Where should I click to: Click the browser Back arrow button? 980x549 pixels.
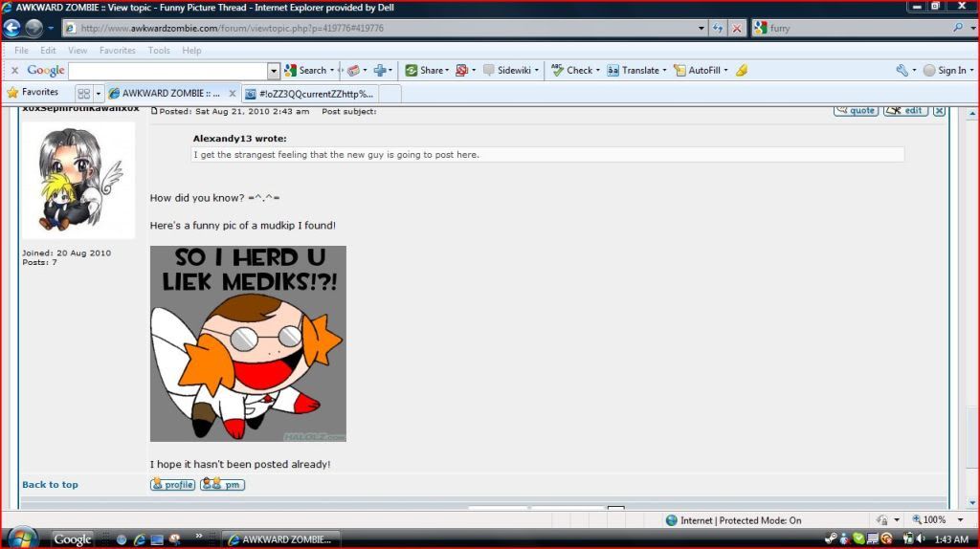pos(12,28)
